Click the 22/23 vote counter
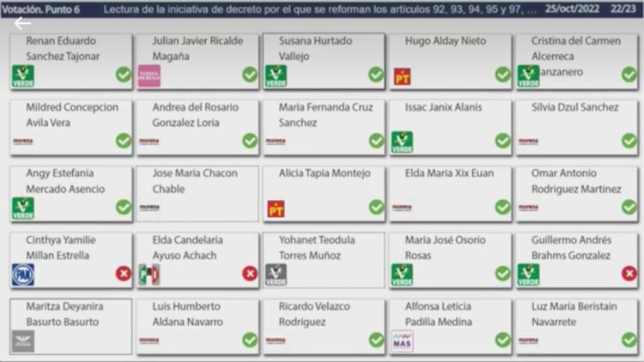This screenshot has width=644, height=362. click(623, 9)
